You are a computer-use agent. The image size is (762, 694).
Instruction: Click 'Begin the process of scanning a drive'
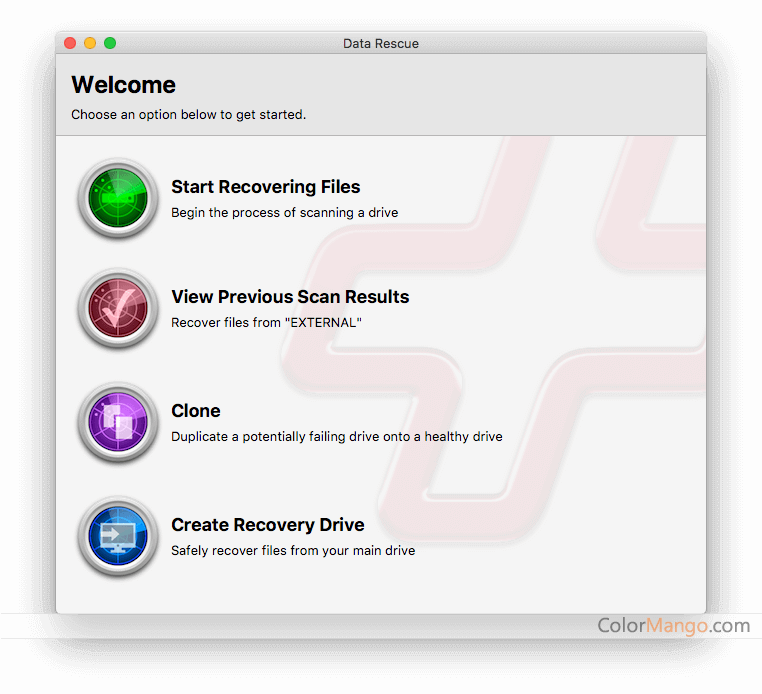pos(285,212)
